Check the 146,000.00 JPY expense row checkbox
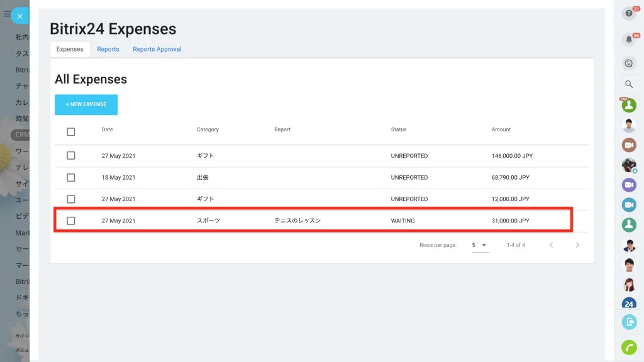 (x=70, y=156)
